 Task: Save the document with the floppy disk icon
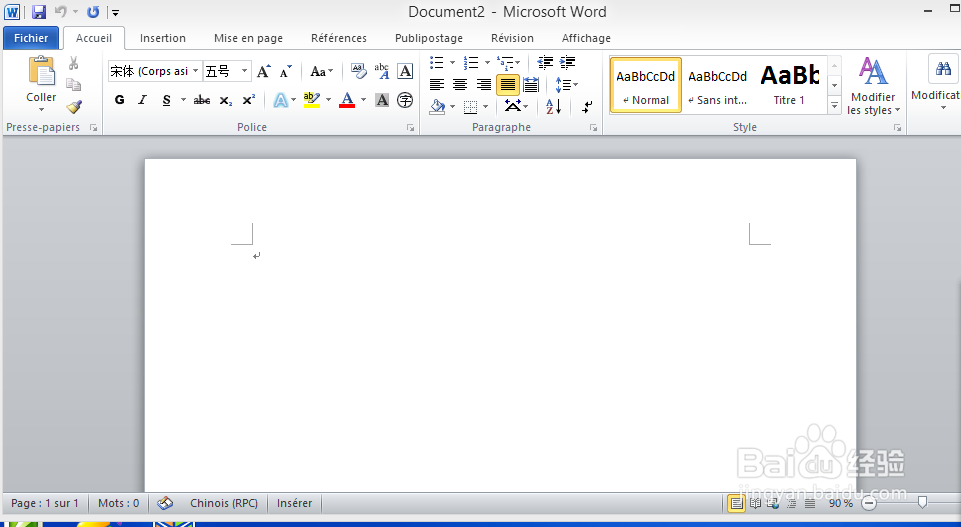click(x=39, y=12)
